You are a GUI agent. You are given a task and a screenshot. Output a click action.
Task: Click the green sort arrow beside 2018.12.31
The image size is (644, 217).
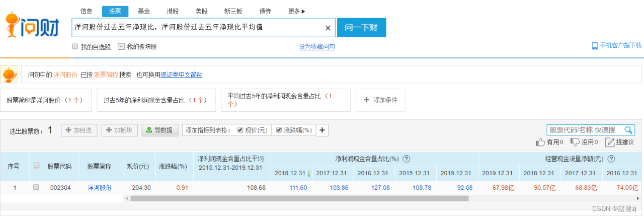[308, 173]
